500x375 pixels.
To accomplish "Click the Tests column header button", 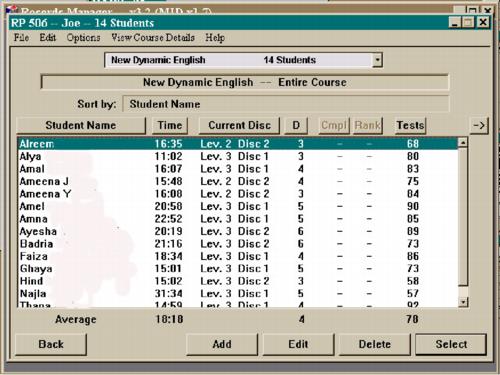I will [410, 125].
